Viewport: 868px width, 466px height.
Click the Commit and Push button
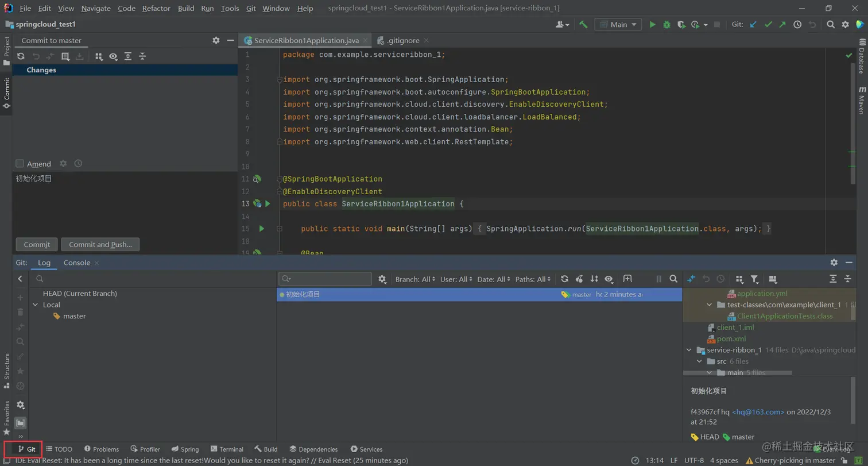pos(100,245)
